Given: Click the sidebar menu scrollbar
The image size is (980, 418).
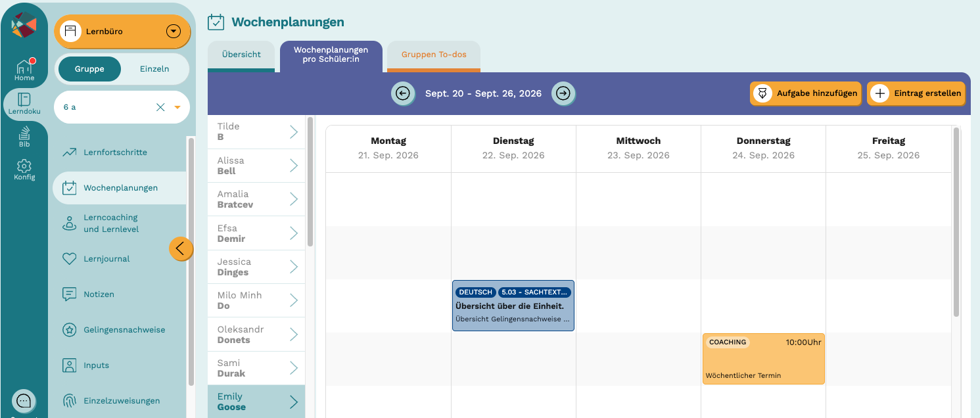Looking at the screenshot, I should 191,262.
